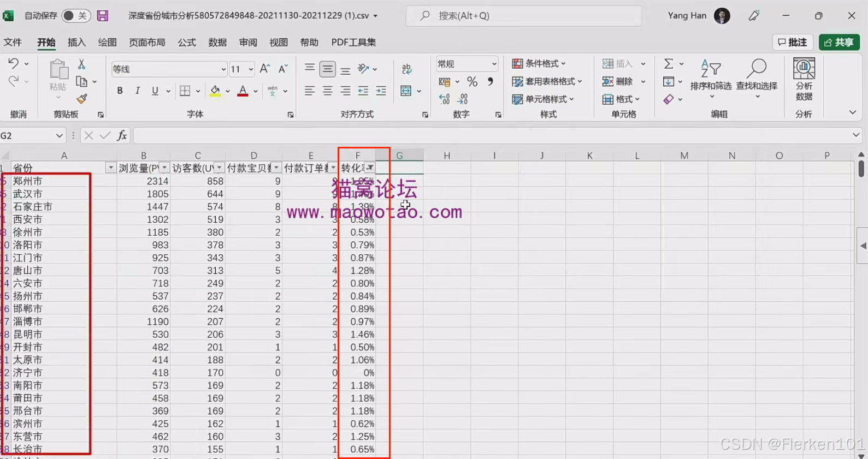
Task: Open the font size dropdown
Action: tap(251, 69)
